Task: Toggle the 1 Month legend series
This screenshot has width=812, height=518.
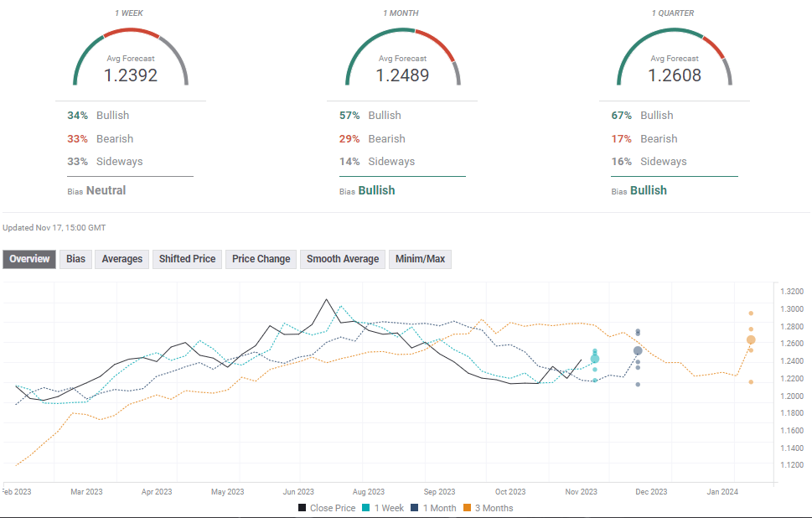Action: coord(432,508)
